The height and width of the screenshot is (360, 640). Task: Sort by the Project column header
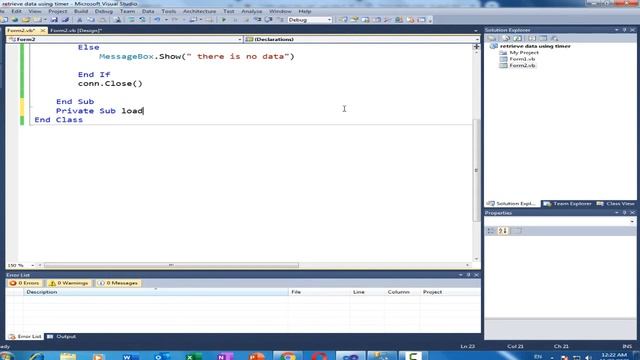(450, 292)
